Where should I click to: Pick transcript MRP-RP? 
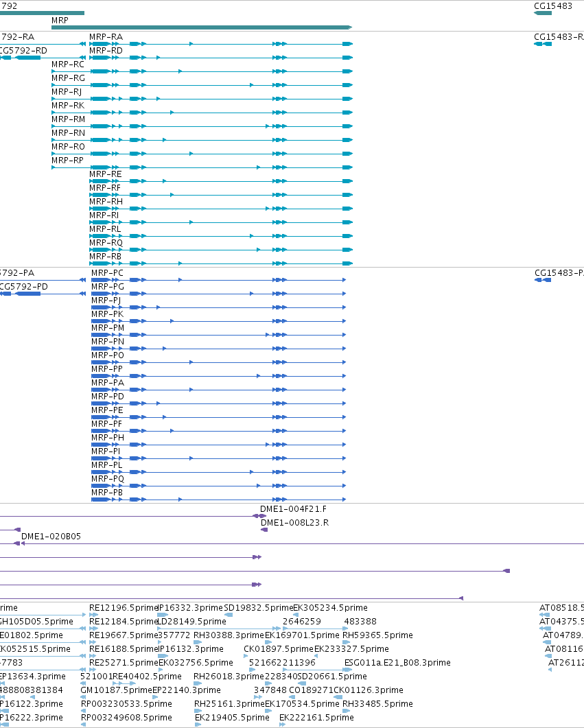coord(67,160)
